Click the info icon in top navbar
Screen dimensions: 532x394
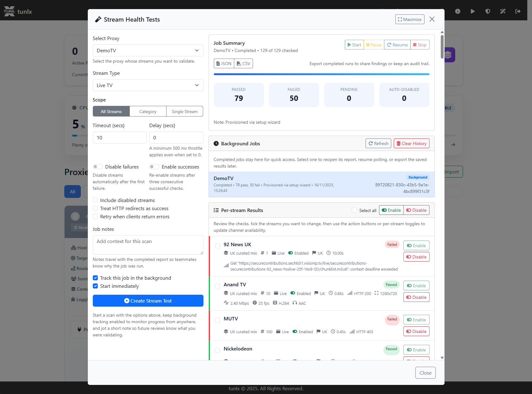click(x=457, y=11)
